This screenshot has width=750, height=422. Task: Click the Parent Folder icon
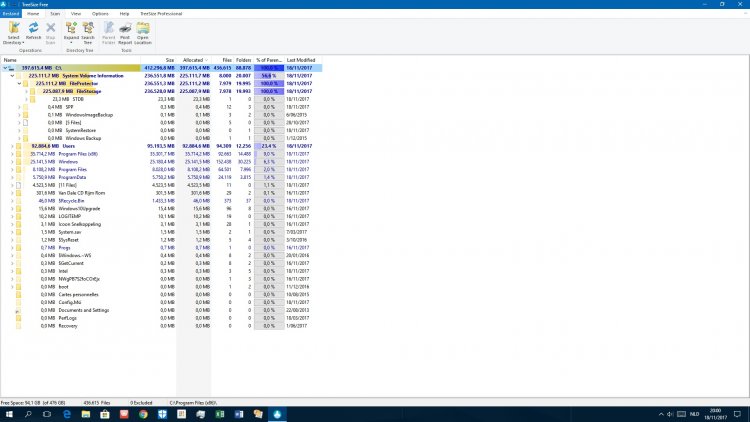click(x=107, y=31)
